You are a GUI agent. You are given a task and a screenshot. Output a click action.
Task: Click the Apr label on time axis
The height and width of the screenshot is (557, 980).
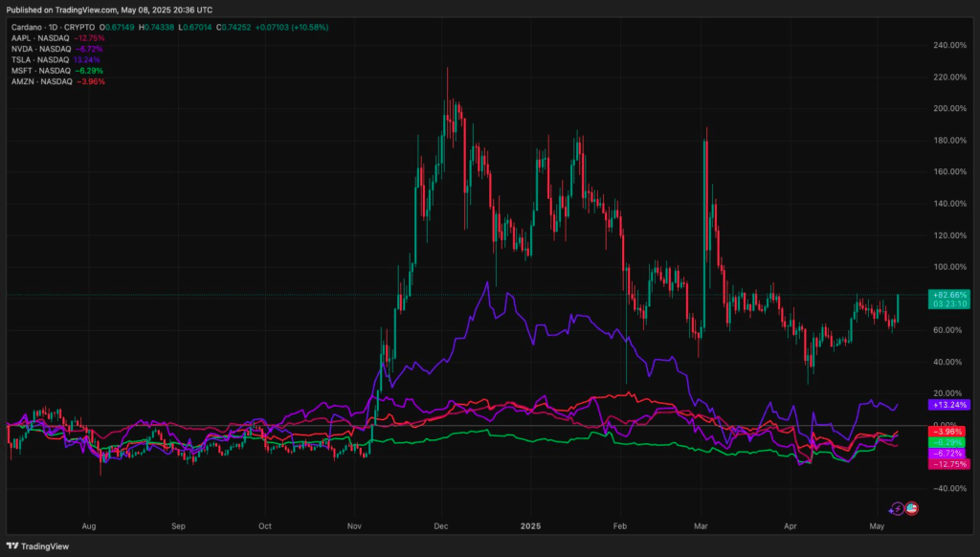(790, 526)
